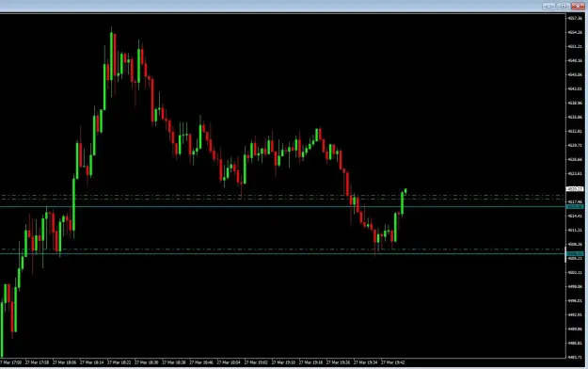Click the 4538.96 price label
The width and height of the screenshot is (588, 369).
[x=575, y=103]
